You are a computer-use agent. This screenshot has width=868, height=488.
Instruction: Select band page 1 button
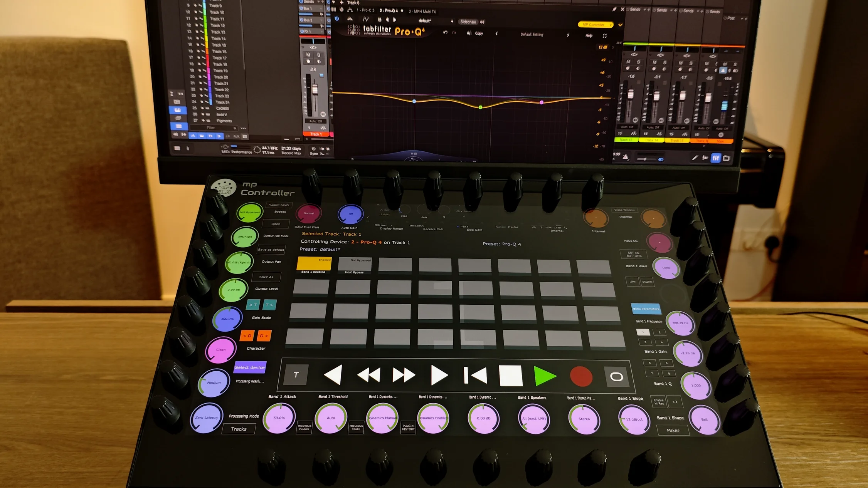(x=643, y=332)
